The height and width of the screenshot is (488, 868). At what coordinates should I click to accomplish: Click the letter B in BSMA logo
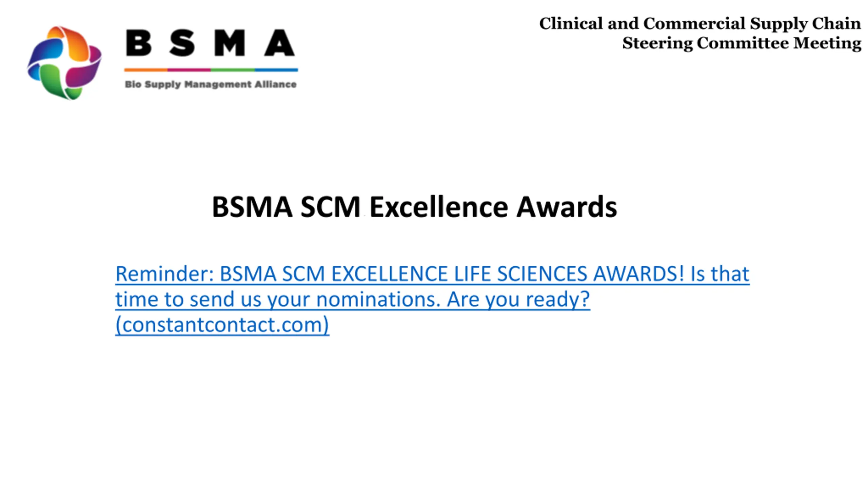pyautogui.click(x=138, y=43)
